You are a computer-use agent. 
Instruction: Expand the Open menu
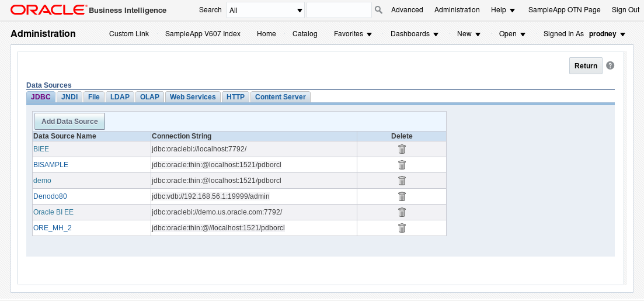coord(512,34)
